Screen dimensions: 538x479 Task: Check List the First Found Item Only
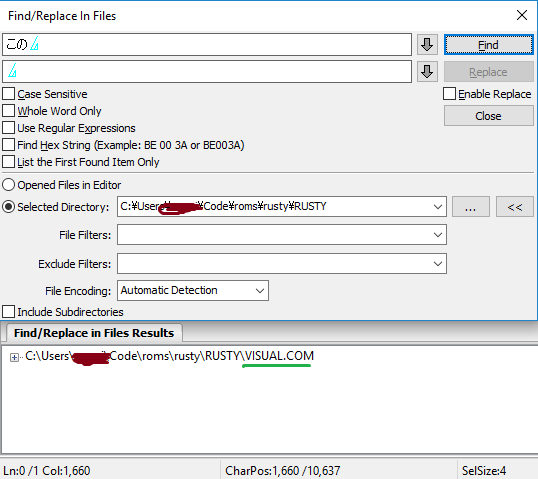[9, 162]
